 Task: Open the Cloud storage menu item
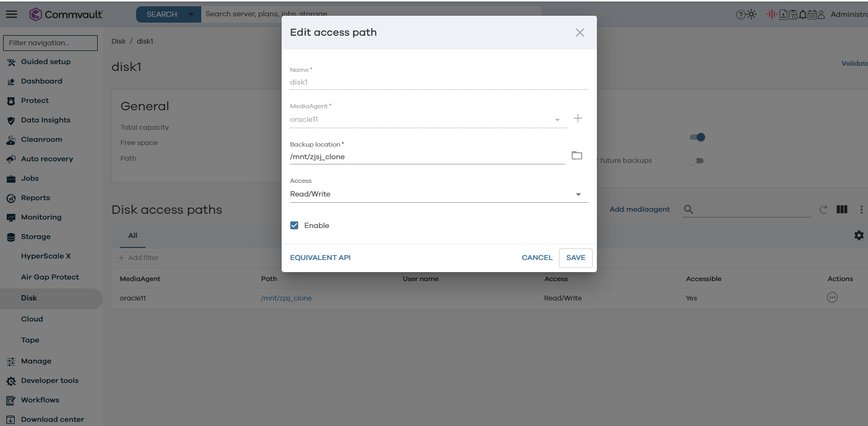click(x=32, y=319)
